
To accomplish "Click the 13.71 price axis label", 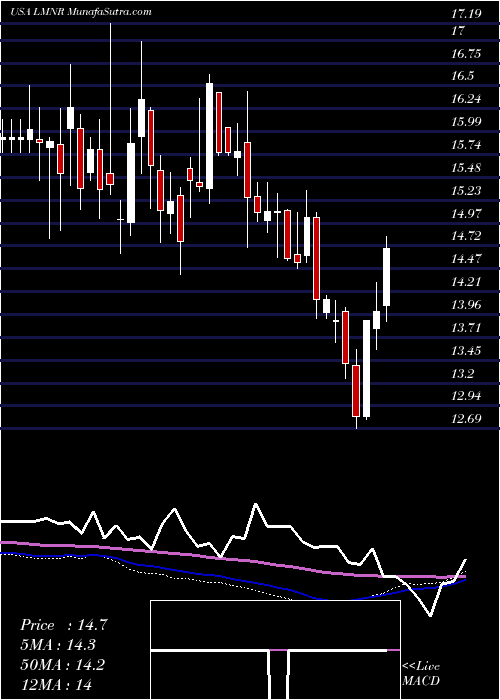I will click(x=466, y=328).
